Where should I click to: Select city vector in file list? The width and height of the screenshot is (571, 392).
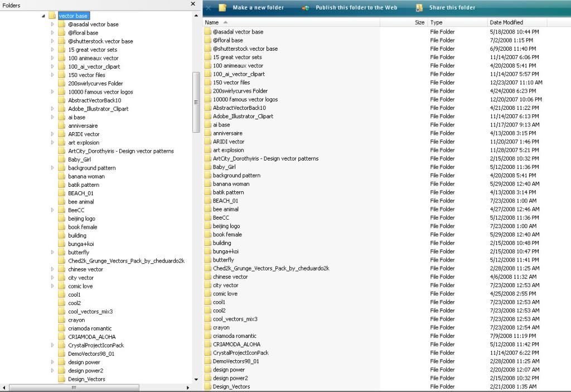[x=226, y=285]
